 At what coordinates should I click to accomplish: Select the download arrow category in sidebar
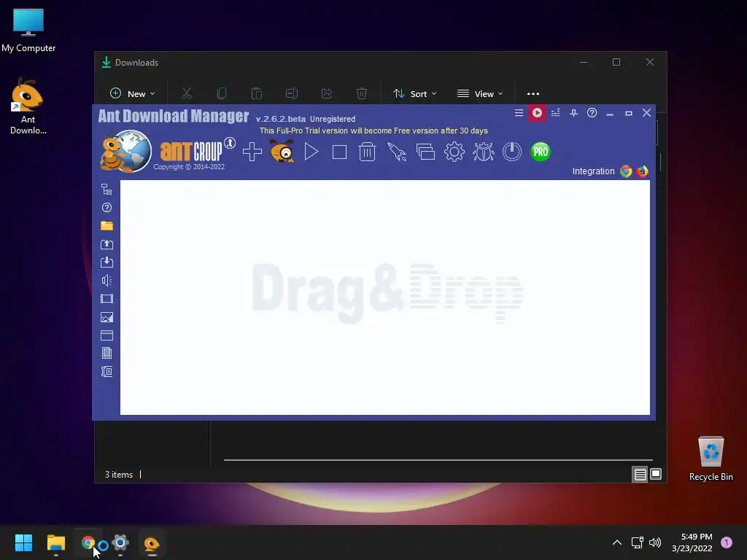[x=107, y=262]
